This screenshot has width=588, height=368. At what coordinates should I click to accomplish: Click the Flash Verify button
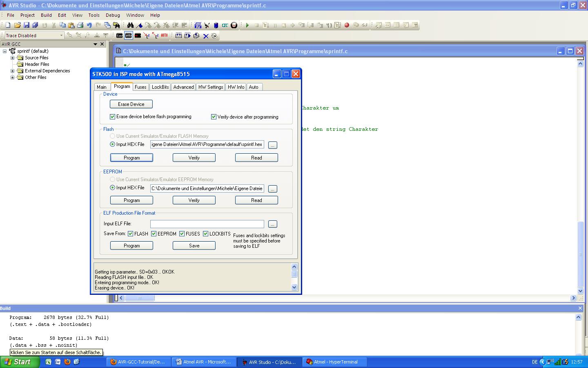click(194, 158)
